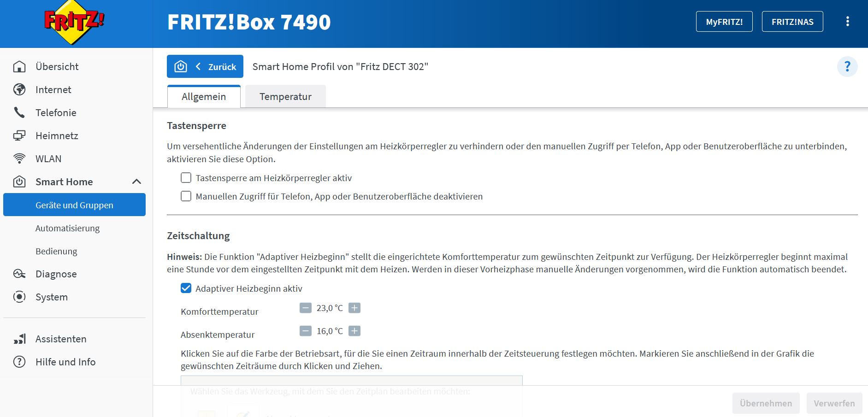The width and height of the screenshot is (868, 417).
Task: Open Heimnetz menu in sidebar
Action: [57, 136]
